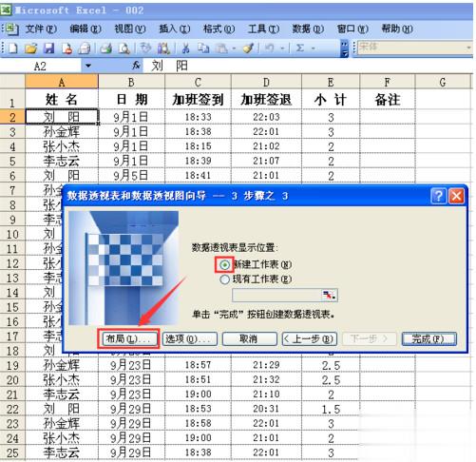Select the New worksheet radio option

224,264
